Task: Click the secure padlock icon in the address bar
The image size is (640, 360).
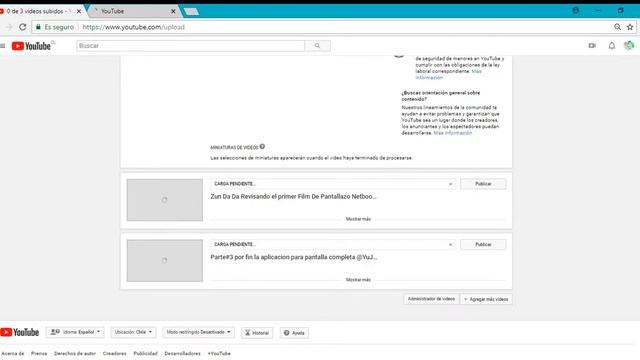Action: pos(38,27)
